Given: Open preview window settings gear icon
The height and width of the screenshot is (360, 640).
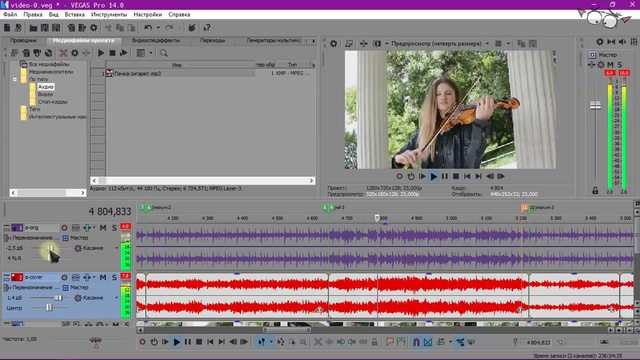Looking at the screenshot, I should pyautogui.click(x=333, y=43).
